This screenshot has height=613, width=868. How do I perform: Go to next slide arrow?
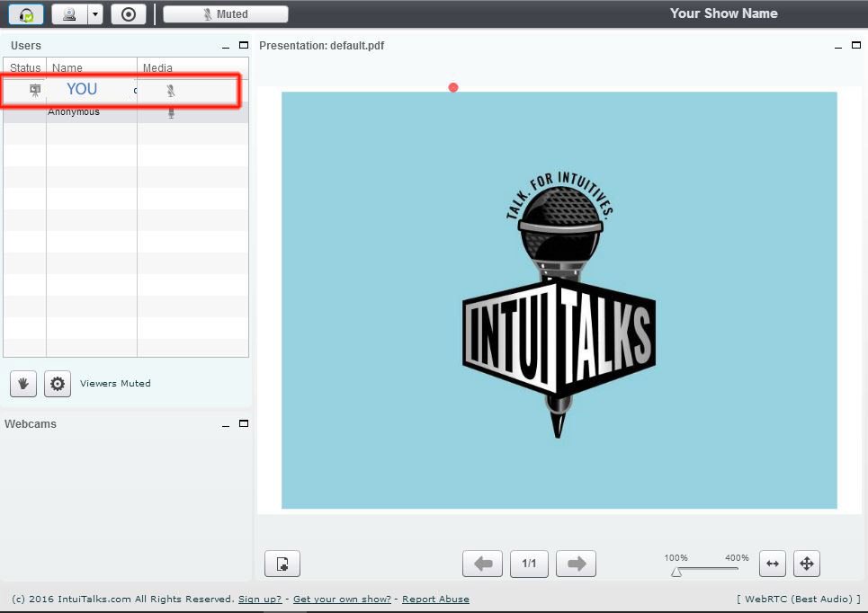(x=576, y=564)
